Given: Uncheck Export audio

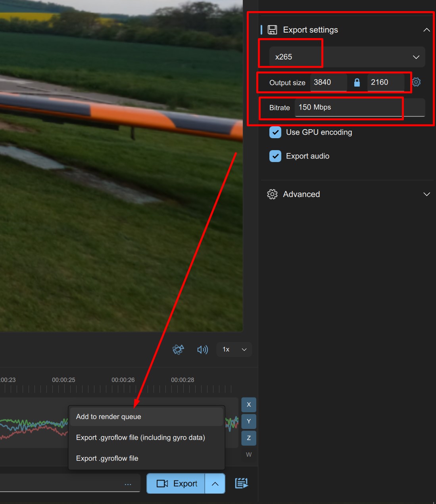Looking at the screenshot, I should click(x=275, y=156).
